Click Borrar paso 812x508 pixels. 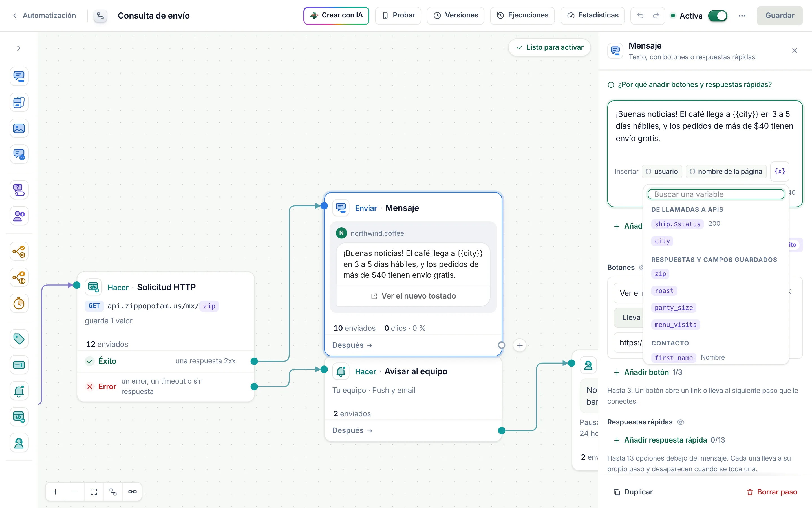772,492
